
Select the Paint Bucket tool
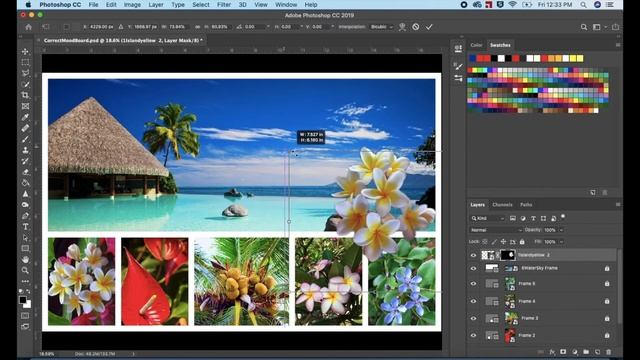[x=25, y=183]
